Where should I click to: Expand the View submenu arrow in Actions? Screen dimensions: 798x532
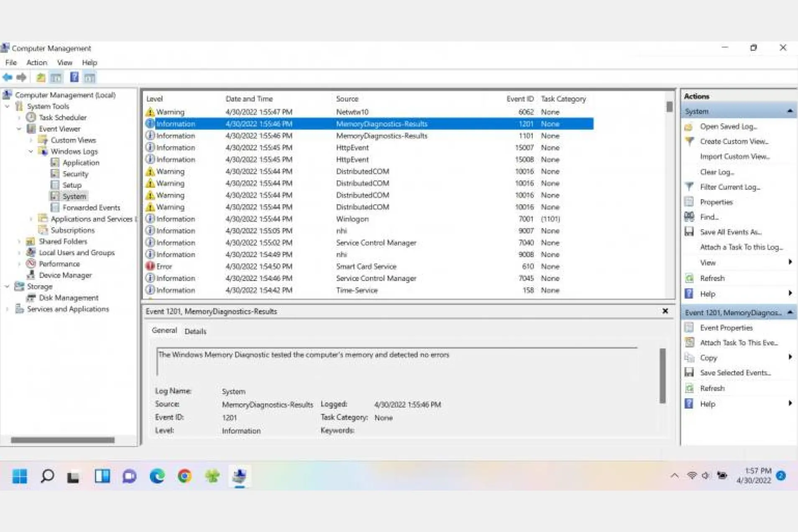tap(790, 262)
